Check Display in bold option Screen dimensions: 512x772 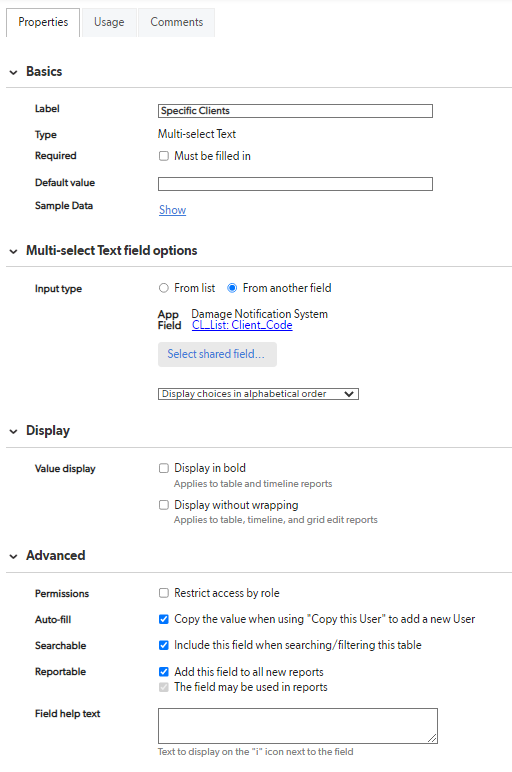pos(163,468)
